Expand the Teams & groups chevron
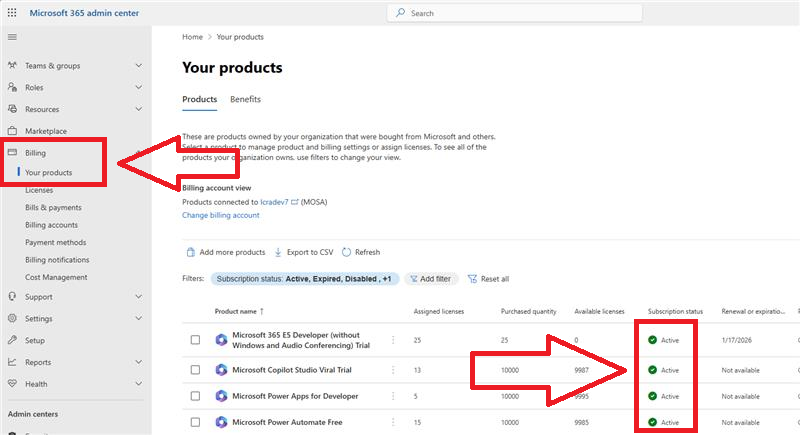 pos(138,65)
